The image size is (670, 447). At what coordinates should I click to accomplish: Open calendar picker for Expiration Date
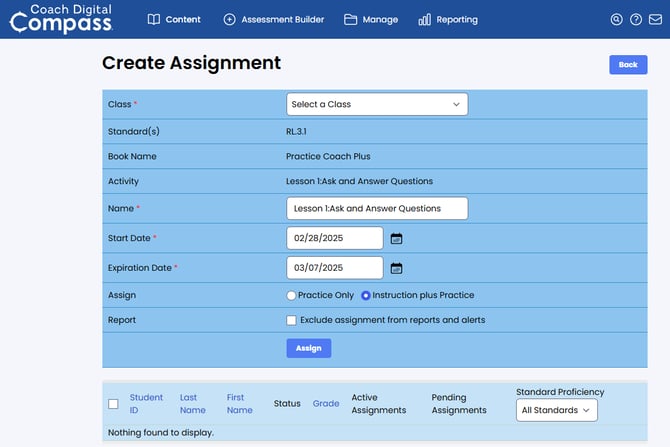click(396, 268)
